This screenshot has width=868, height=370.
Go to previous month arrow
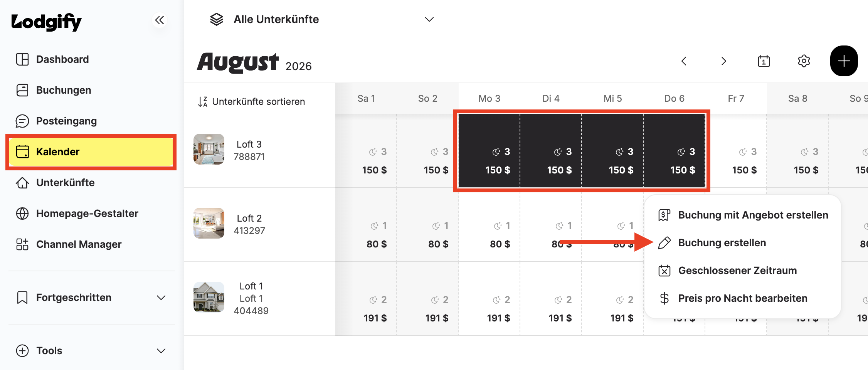click(684, 61)
